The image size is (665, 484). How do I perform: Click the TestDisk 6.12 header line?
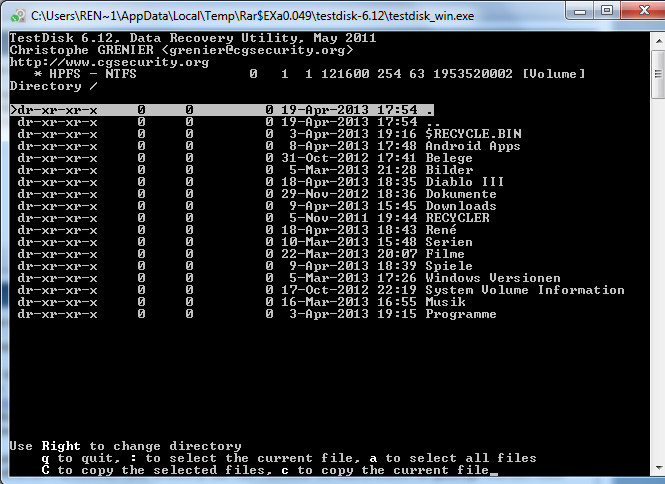[193, 38]
